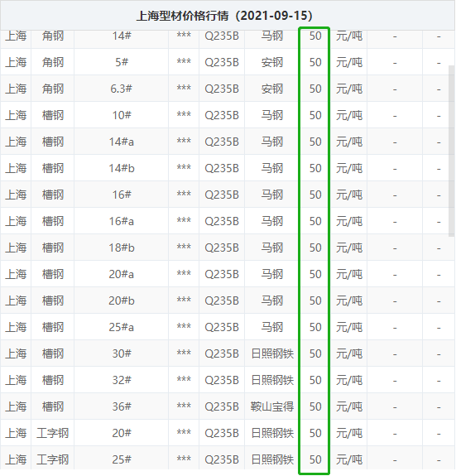456x476 pixels.
Task: Select the 槽钢 10# row spec cell
Action: (122, 115)
